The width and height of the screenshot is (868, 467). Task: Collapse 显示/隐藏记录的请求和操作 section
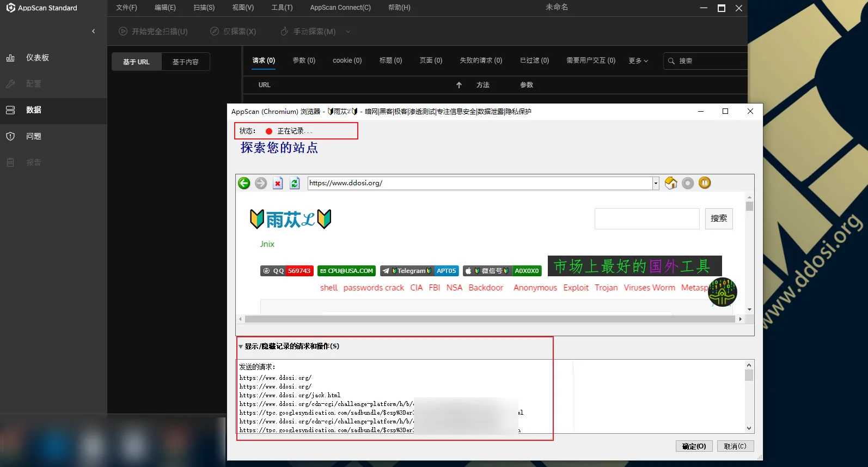pyautogui.click(x=241, y=347)
